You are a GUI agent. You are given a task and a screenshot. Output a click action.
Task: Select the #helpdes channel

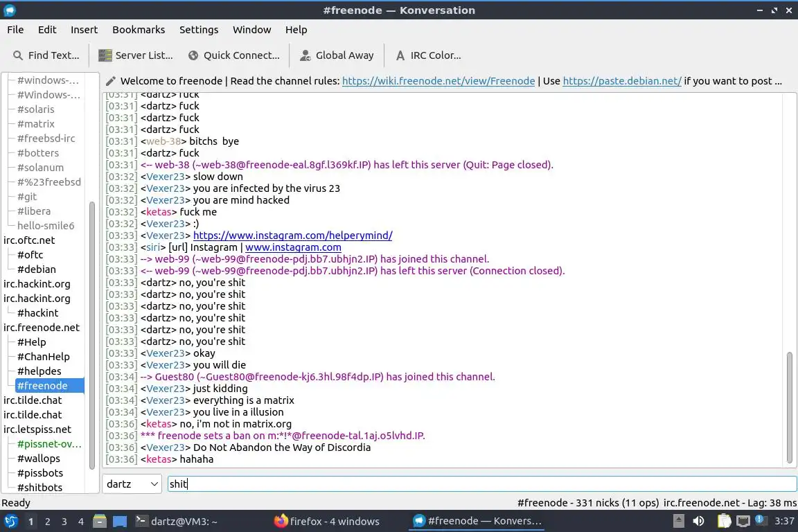(x=39, y=371)
